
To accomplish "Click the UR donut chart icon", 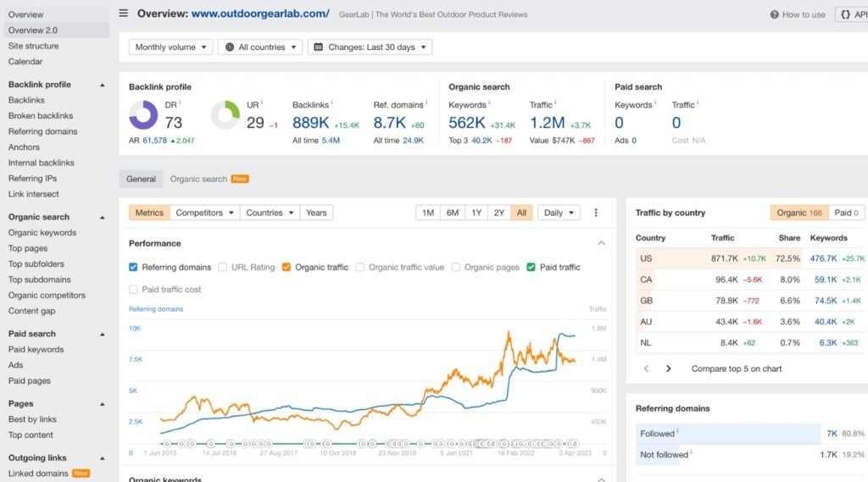I will pos(225,115).
